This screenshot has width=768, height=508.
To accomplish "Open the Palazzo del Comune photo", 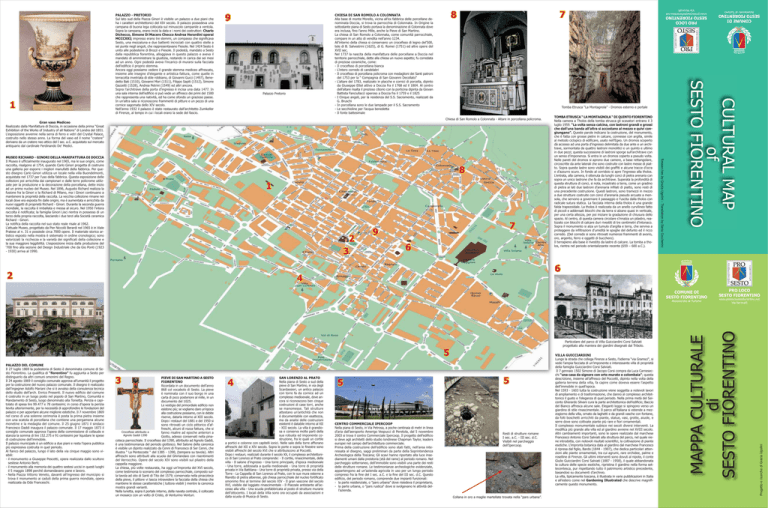I will [x=55, y=319].
